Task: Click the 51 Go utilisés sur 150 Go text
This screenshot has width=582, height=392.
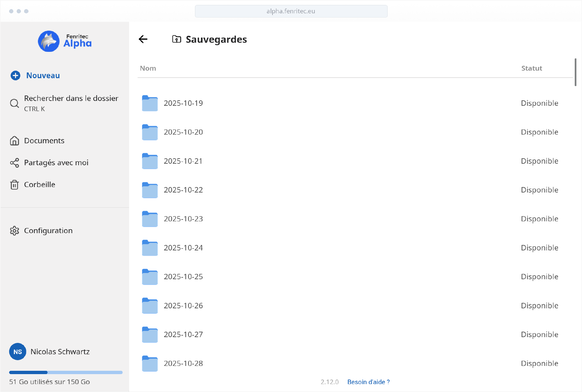Action: (x=49, y=382)
